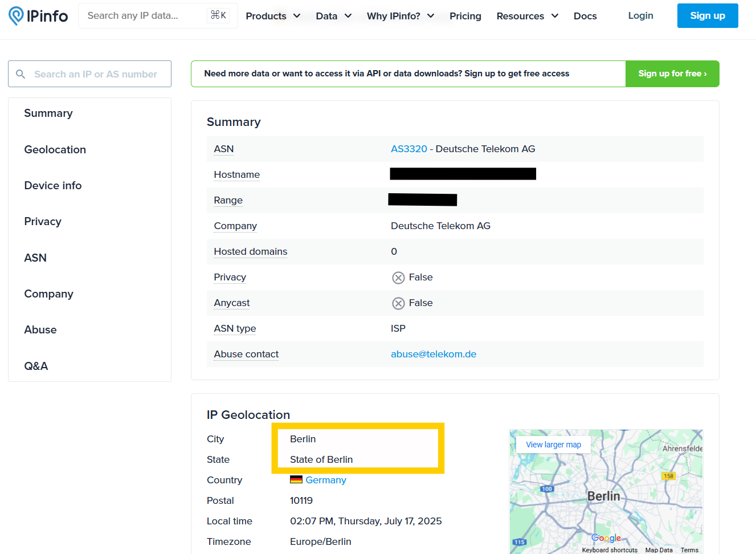Click the magnifier icon in IP search box
The image size is (756, 554).
21,74
